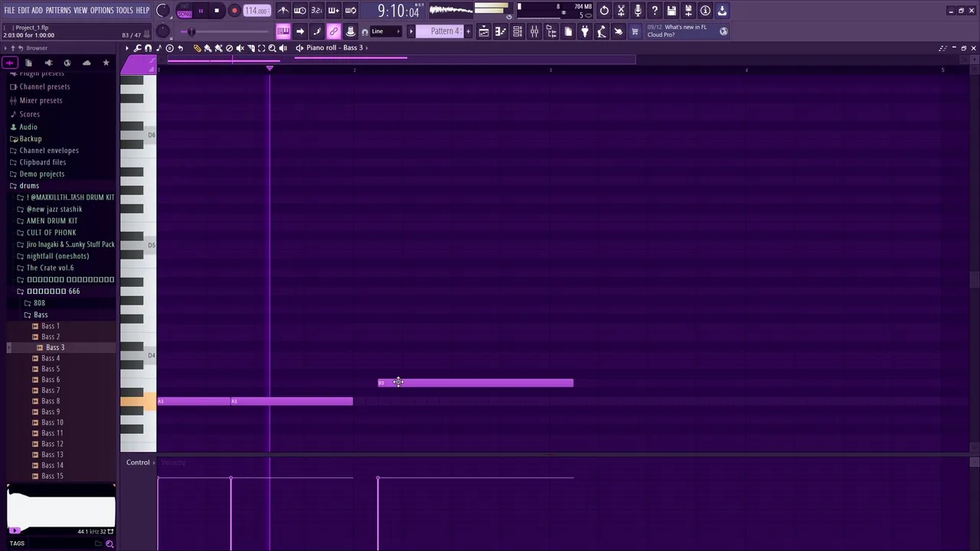Open the Playlist view button
The width and height of the screenshot is (980, 551).
[484, 31]
